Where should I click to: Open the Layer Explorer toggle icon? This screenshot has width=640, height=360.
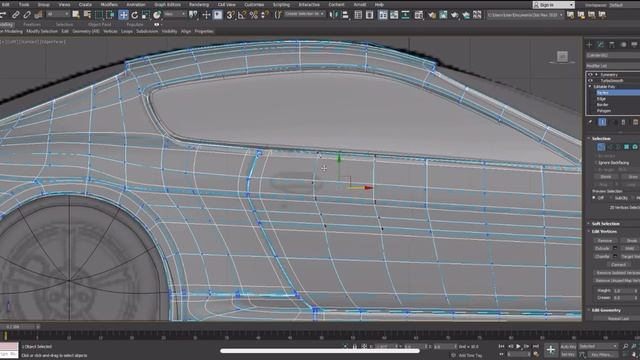[369, 15]
